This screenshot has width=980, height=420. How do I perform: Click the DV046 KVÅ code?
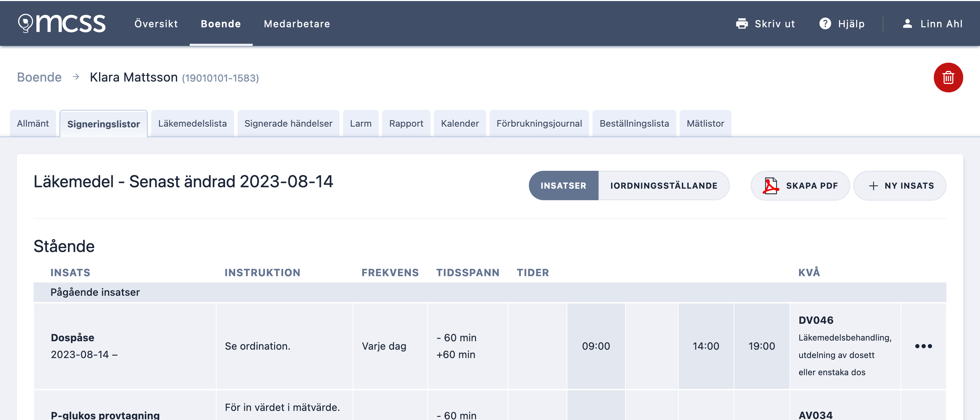pyautogui.click(x=815, y=320)
